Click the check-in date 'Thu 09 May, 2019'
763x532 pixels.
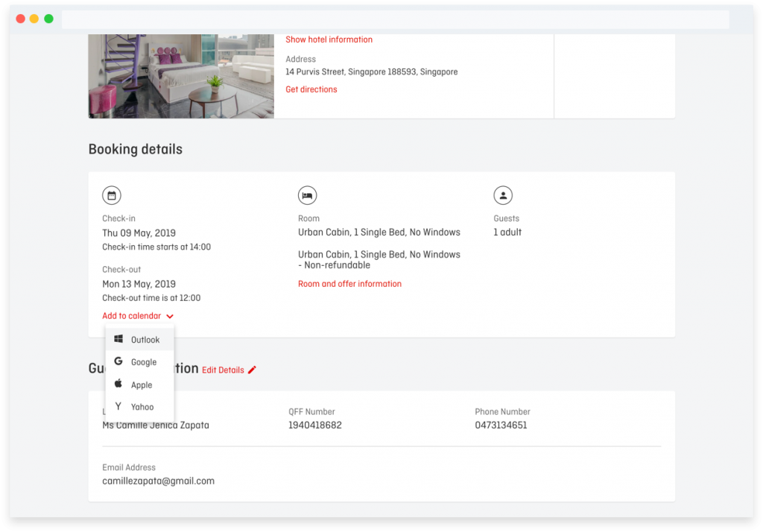(x=139, y=233)
